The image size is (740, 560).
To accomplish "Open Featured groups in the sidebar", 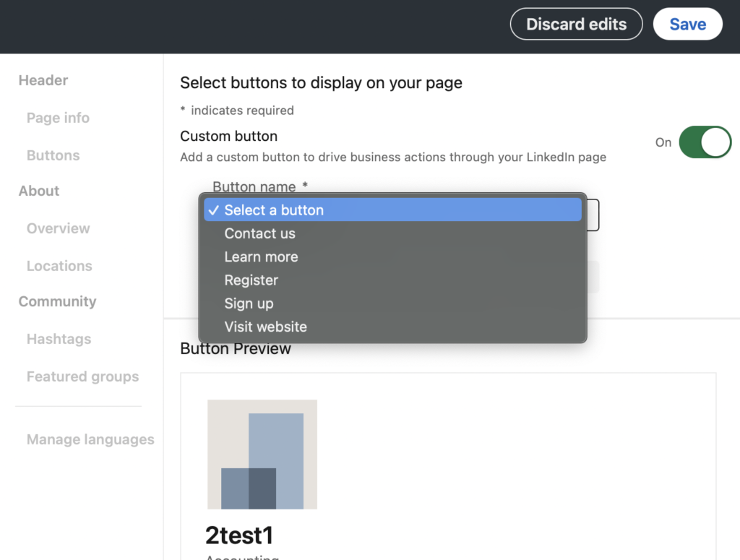I will click(x=82, y=376).
